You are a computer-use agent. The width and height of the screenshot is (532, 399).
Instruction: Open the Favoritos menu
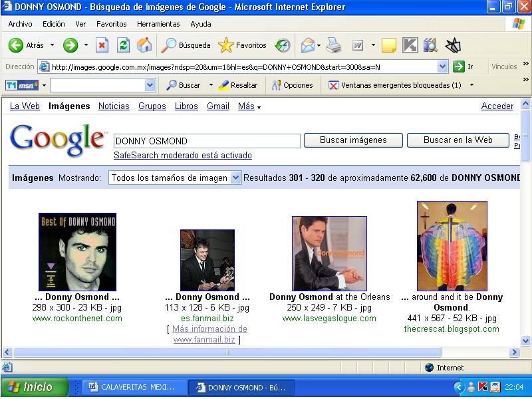(111, 24)
